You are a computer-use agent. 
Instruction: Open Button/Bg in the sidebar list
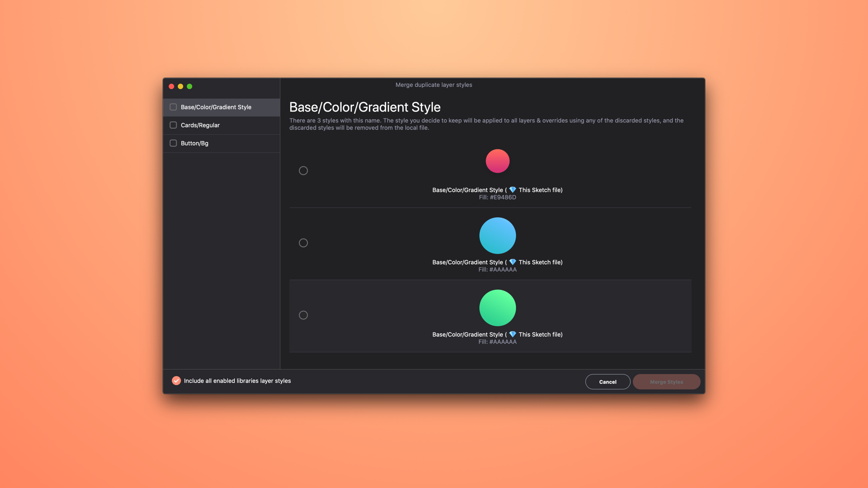pos(194,143)
